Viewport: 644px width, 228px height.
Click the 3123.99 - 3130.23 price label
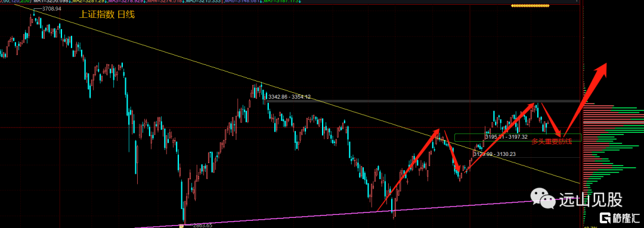pos(494,154)
